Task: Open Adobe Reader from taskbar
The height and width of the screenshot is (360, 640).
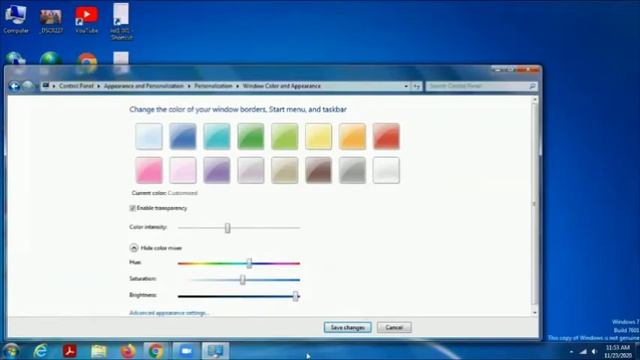Action: (x=69, y=351)
